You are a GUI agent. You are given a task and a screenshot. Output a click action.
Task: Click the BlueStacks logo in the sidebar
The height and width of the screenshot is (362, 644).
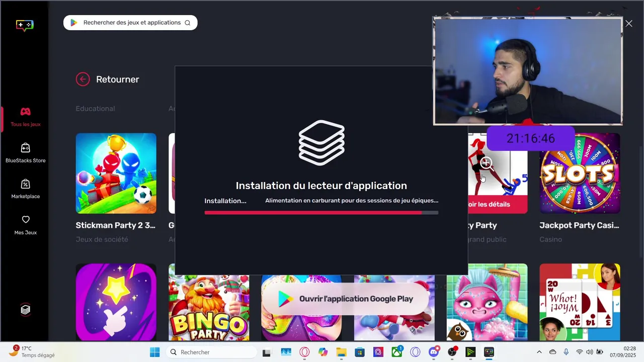pyautogui.click(x=25, y=25)
